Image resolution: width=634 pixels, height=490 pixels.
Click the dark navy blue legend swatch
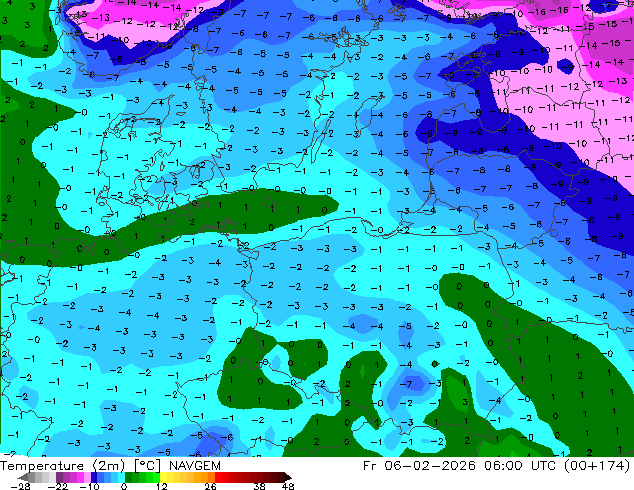[94, 477]
